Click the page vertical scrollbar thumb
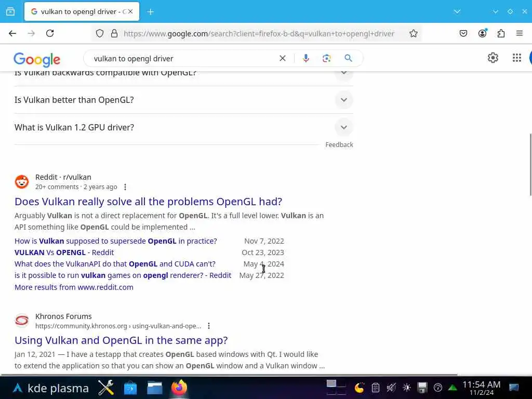 pos(530,165)
